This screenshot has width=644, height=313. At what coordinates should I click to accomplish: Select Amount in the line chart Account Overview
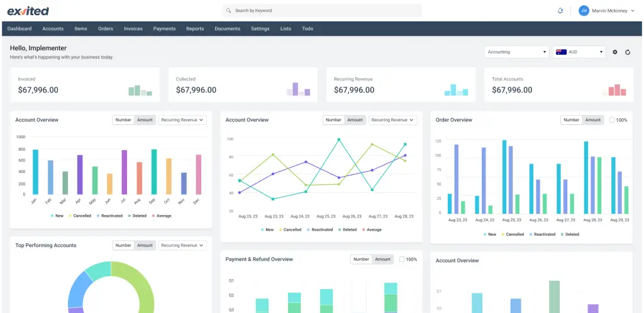pyautogui.click(x=355, y=120)
